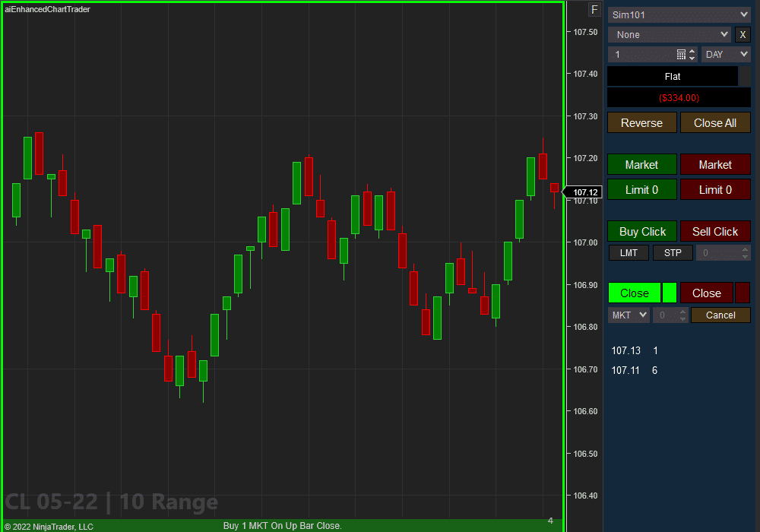The height and width of the screenshot is (532, 760).
Task: Toggle the LMT order type
Action: tap(629, 252)
